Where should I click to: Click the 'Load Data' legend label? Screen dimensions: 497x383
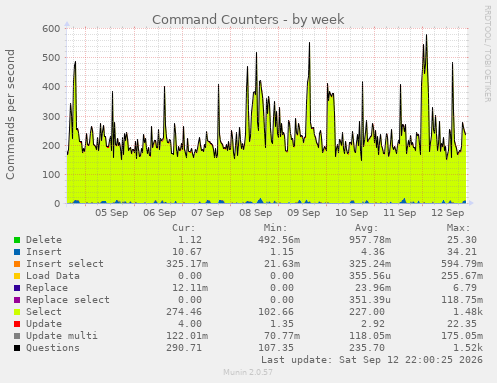53,276
